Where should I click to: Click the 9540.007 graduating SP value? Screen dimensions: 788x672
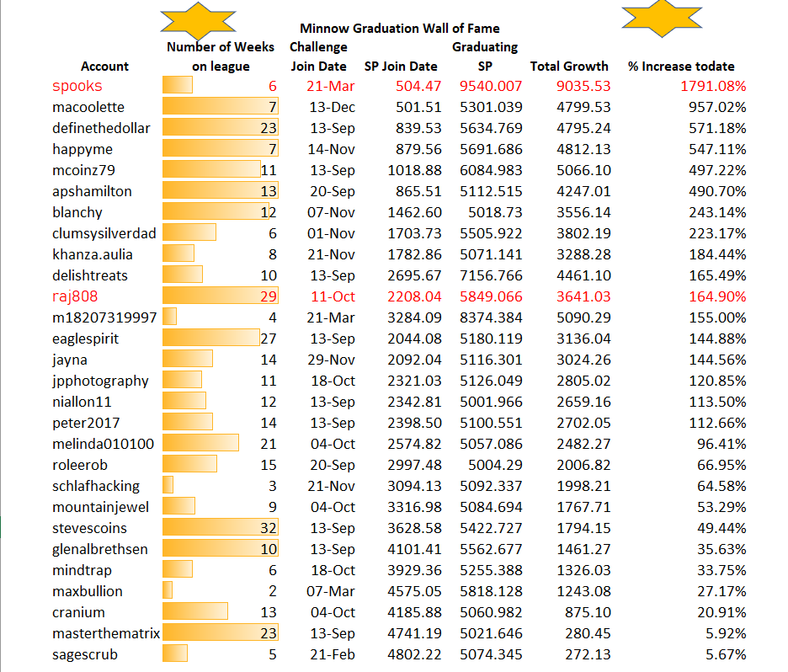491,86
